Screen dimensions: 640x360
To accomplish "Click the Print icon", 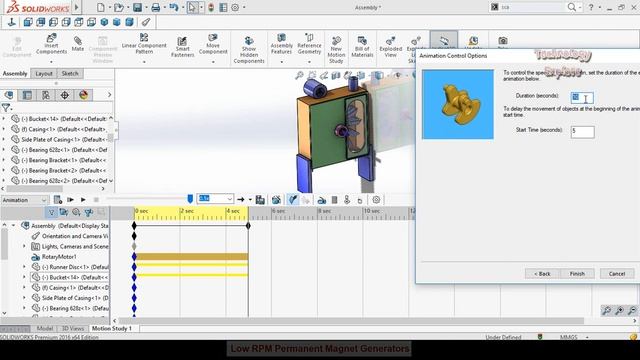I will (x=156, y=7).
